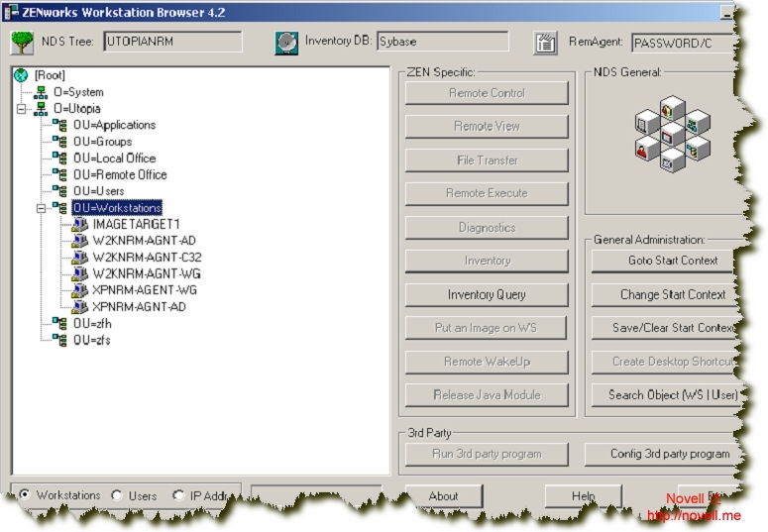Viewport: 768px width, 532px height.
Task: Click the OU=Users container icon
Action: point(59,191)
